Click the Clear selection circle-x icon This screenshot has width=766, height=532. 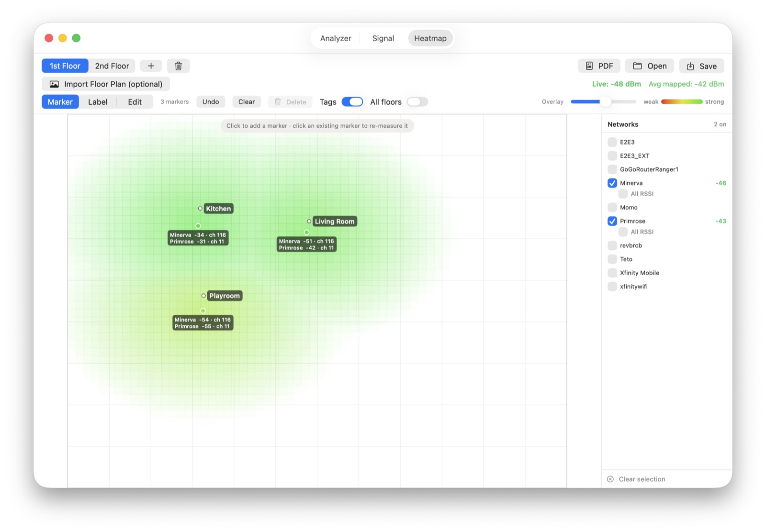tap(610, 479)
